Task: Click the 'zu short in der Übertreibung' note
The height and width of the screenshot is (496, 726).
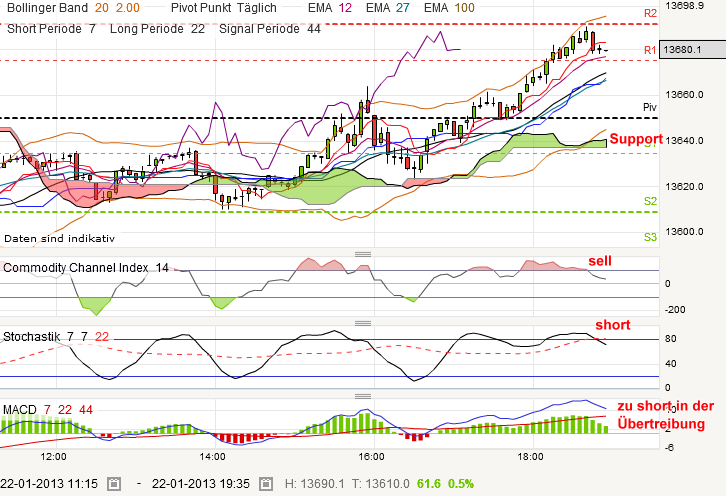Action: click(665, 415)
